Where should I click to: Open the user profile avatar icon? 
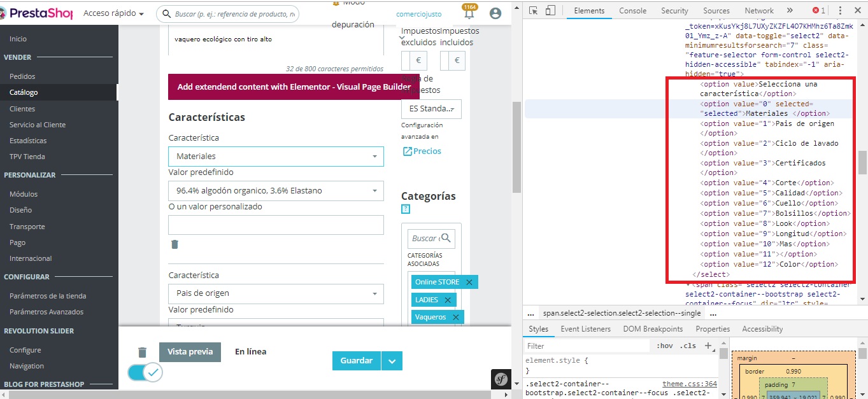tap(495, 13)
